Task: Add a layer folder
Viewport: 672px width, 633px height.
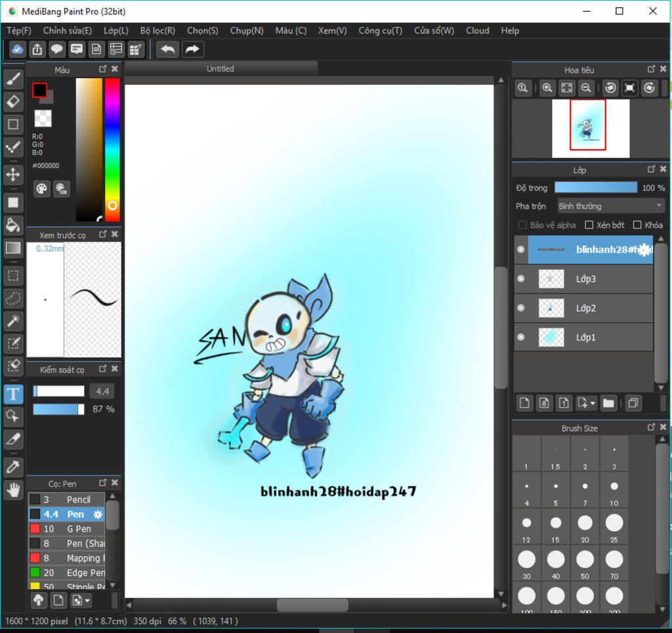Action: (608, 403)
